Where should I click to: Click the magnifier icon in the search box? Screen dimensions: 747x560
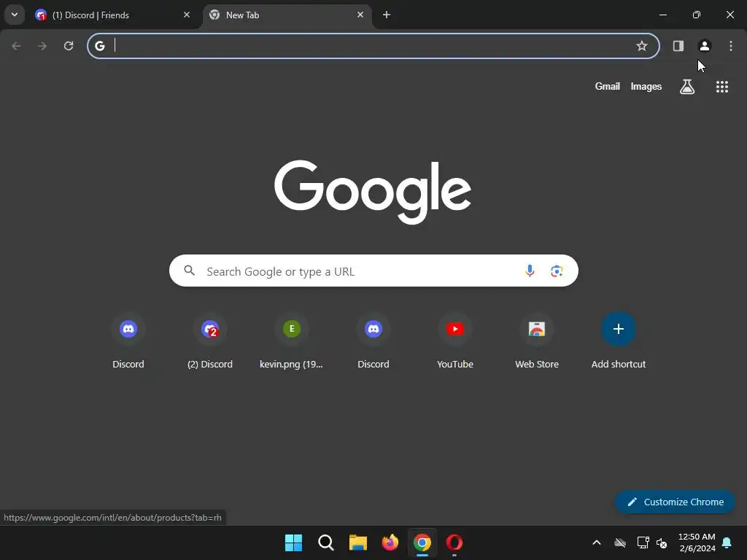pos(189,271)
